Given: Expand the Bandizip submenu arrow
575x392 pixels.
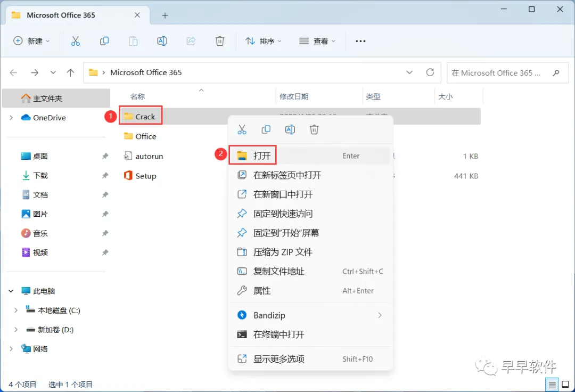Looking at the screenshot, I should point(380,315).
